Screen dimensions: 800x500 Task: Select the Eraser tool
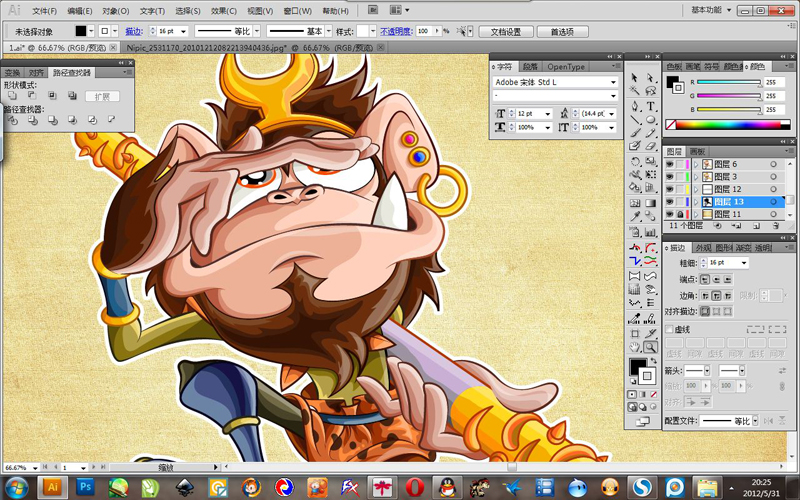[x=651, y=146]
